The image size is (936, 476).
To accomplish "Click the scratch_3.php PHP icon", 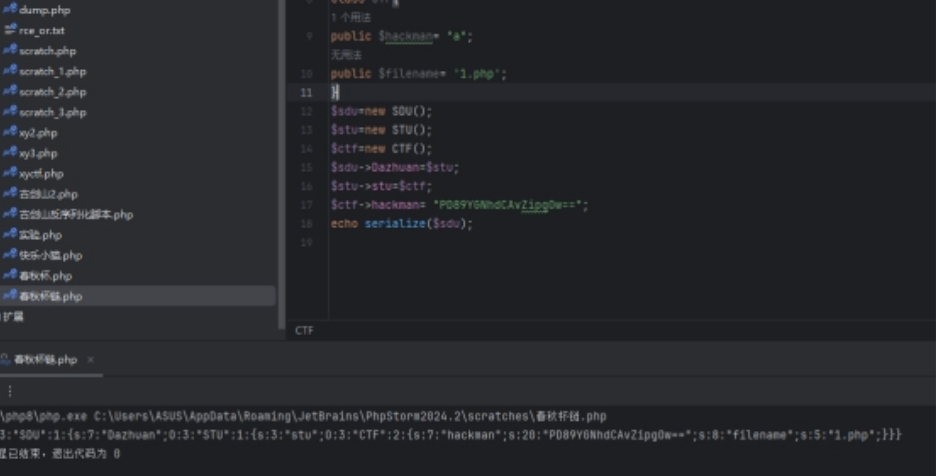I will pos(10,113).
